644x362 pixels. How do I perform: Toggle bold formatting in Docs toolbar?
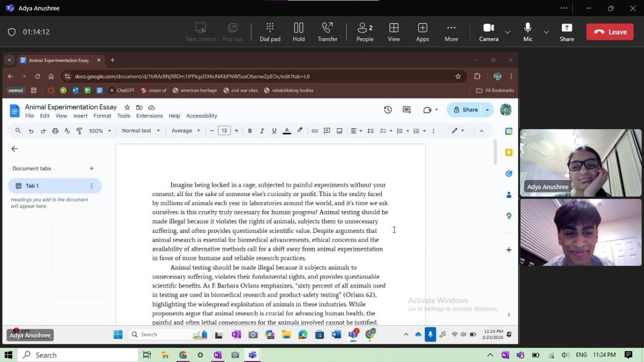coord(250,131)
